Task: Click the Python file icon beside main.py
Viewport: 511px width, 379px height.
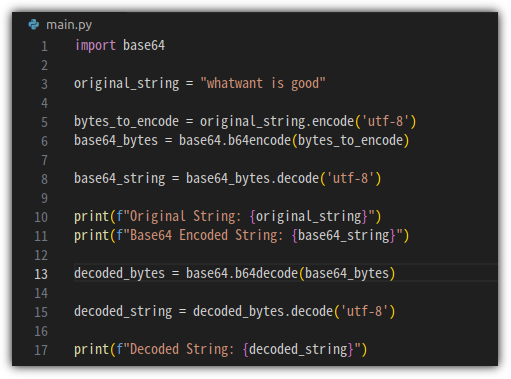Action: [34, 25]
